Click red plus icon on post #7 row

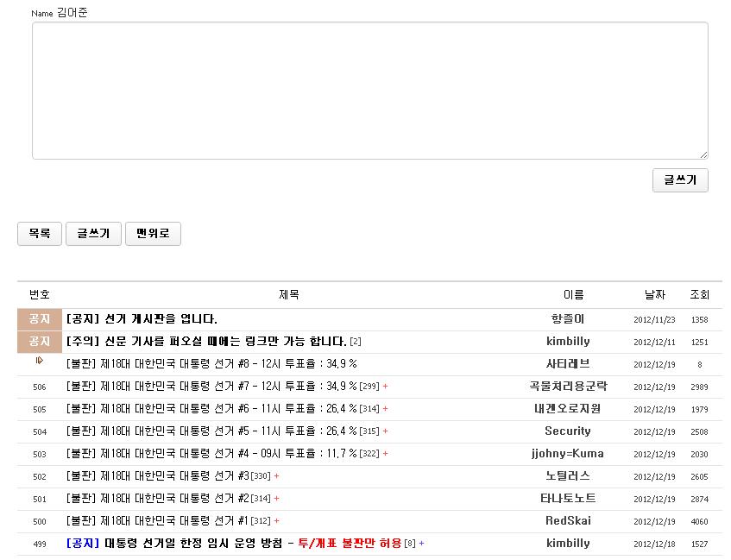385,386
